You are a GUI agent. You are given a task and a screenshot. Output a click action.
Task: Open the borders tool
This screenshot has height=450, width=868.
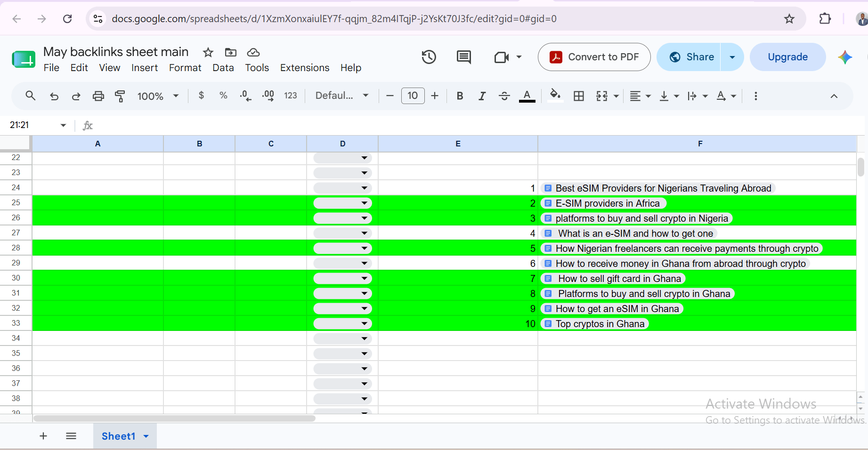[579, 96]
